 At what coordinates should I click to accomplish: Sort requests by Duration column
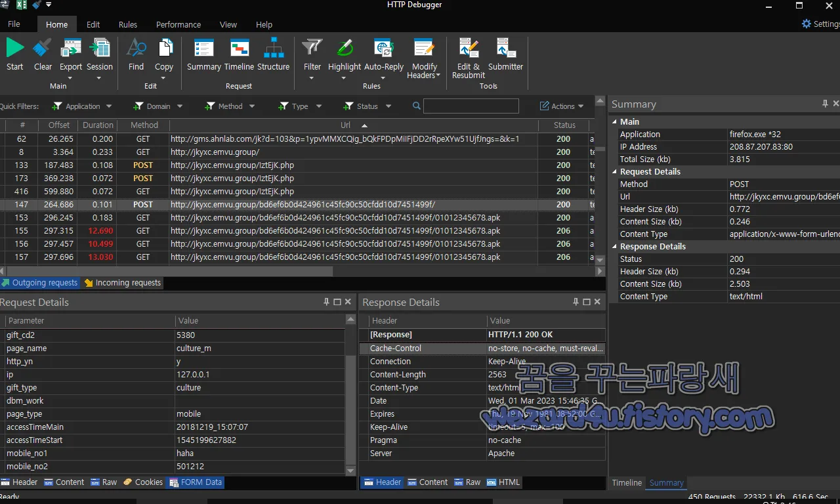(98, 125)
